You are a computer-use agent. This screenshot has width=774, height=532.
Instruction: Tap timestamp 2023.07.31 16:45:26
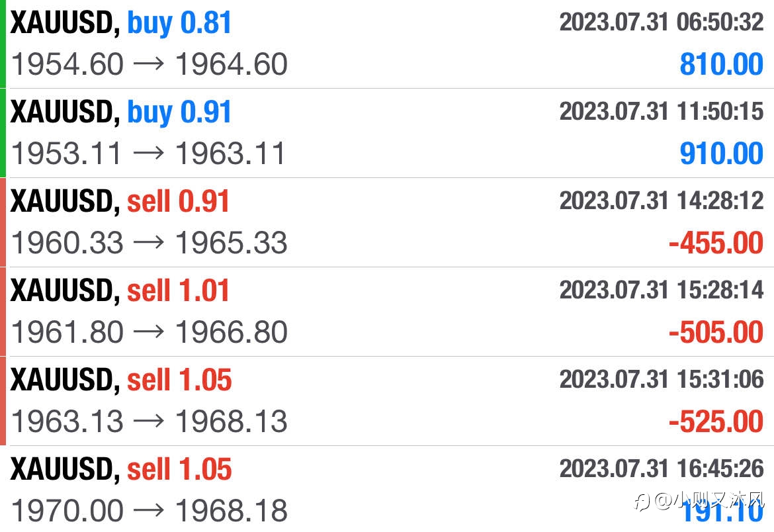pos(662,468)
